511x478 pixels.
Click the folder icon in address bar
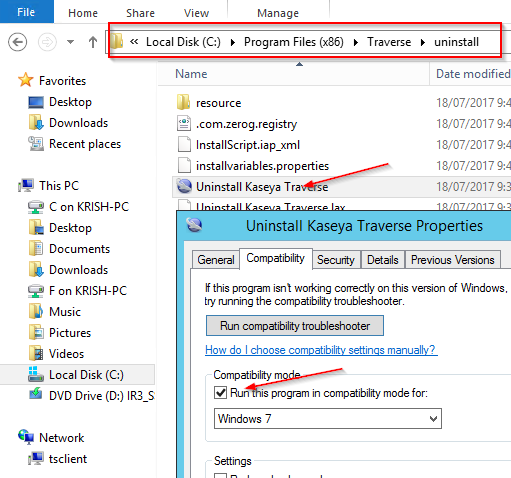coord(116,41)
